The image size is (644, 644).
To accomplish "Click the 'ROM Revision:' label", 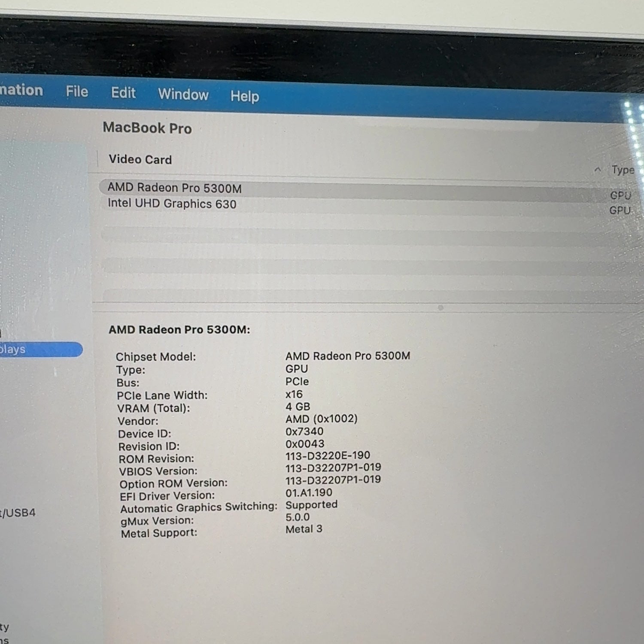I will [157, 459].
